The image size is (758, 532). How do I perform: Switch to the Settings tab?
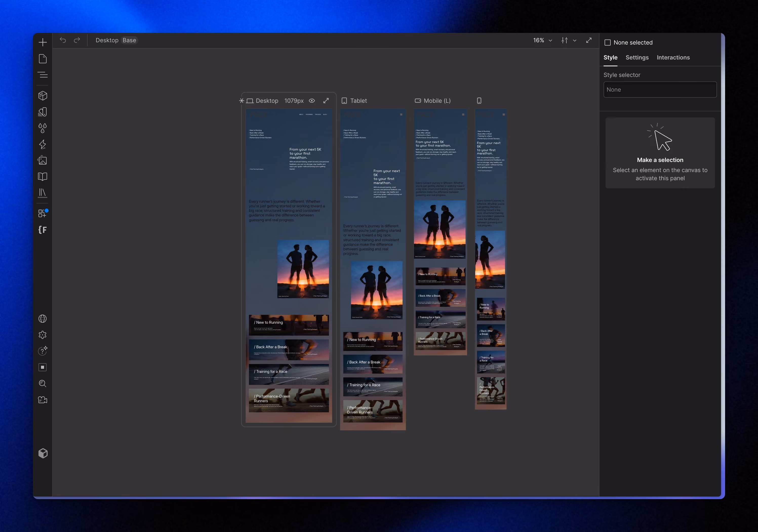pos(637,57)
